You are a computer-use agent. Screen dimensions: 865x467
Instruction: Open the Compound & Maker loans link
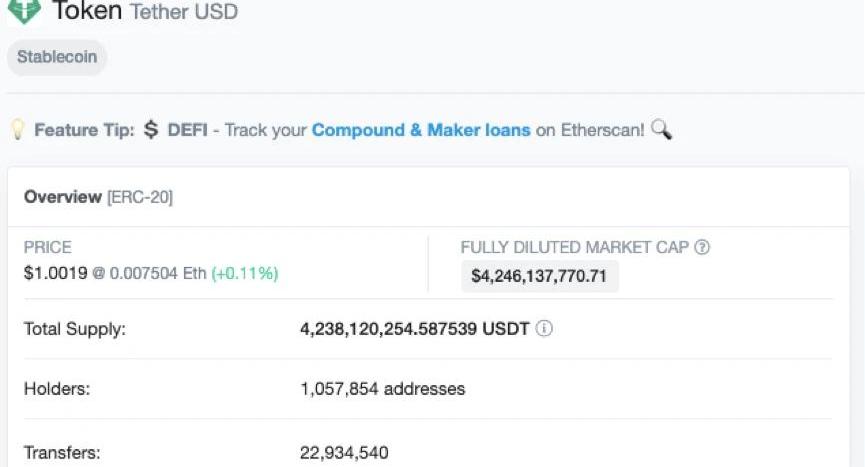(x=421, y=130)
